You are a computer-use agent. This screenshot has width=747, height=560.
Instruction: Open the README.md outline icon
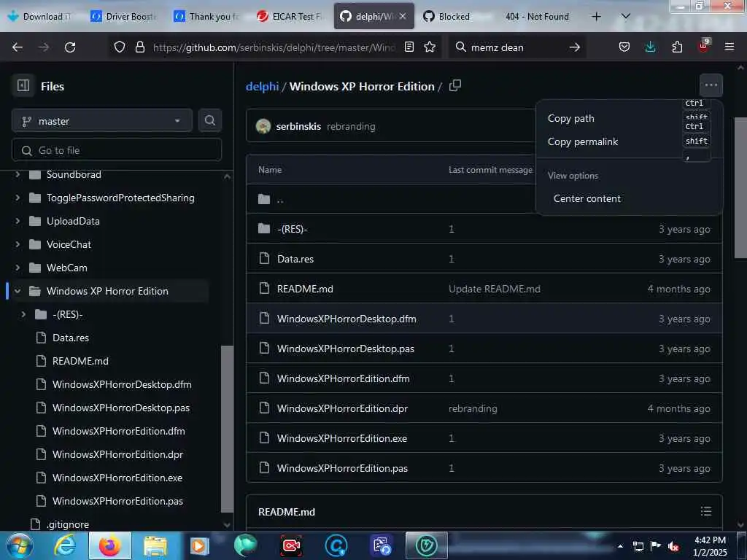pos(706,511)
